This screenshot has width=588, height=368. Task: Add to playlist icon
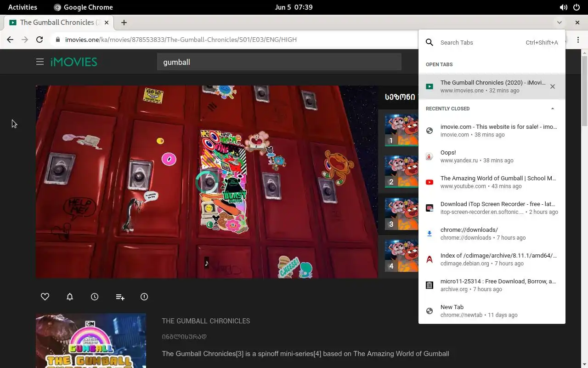pos(120,297)
